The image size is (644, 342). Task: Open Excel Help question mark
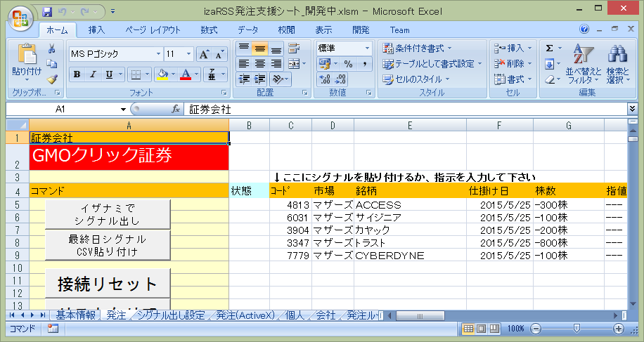tap(584, 29)
